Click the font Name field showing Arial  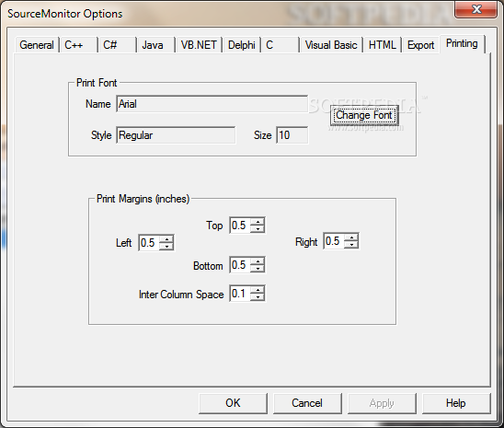pyautogui.click(x=212, y=104)
